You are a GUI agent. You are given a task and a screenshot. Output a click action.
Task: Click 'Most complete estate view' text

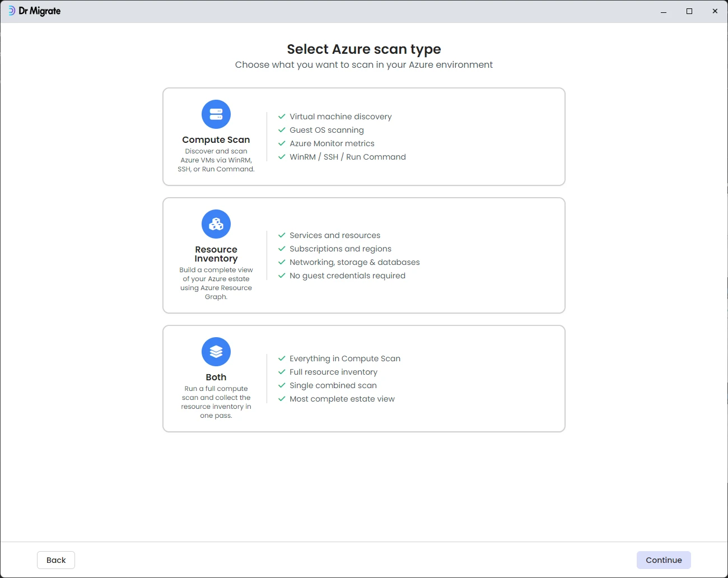[x=342, y=399]
